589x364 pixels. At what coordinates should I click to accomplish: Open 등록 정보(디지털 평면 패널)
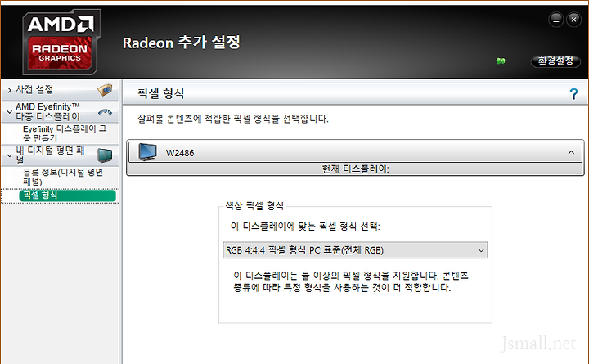[x=63, y=177]
